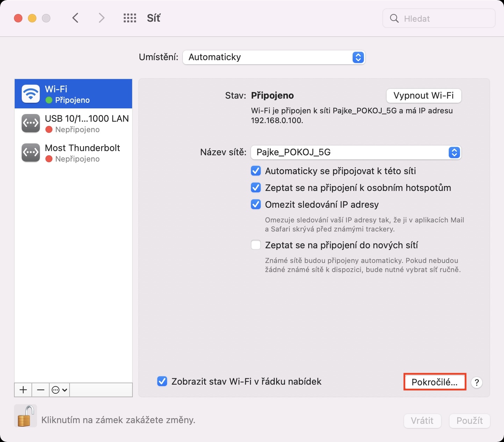Image resolution: width=504 pixels, height=442 pixels.
Task: Go forward with the right chevron
Action: pyautogui.click(x=101, y=18)
